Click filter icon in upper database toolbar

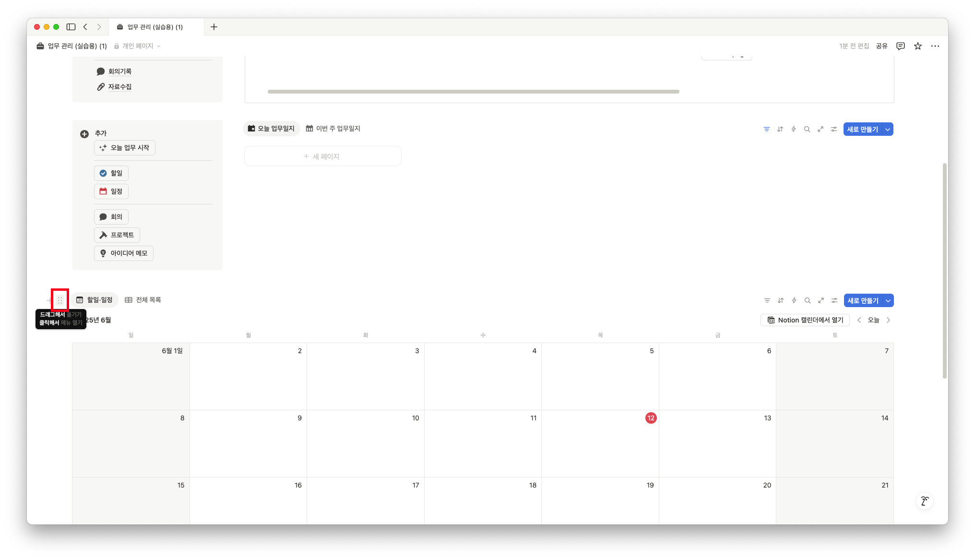(767, 129)
